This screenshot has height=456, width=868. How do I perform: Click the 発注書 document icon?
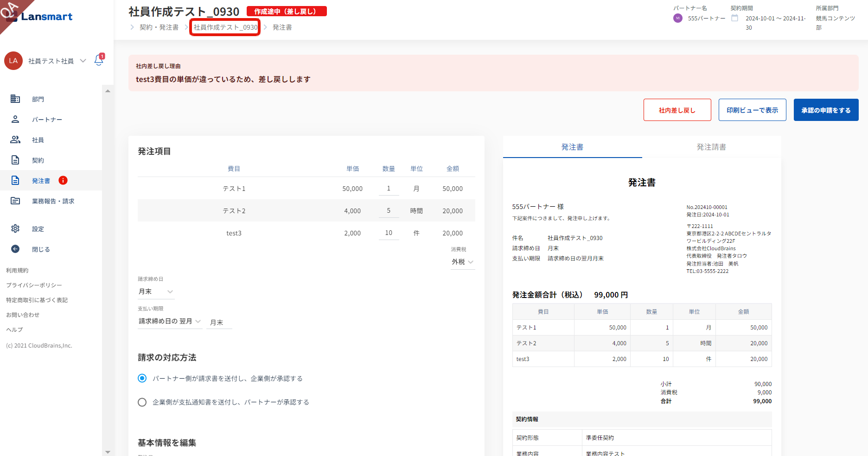[15, 180]
